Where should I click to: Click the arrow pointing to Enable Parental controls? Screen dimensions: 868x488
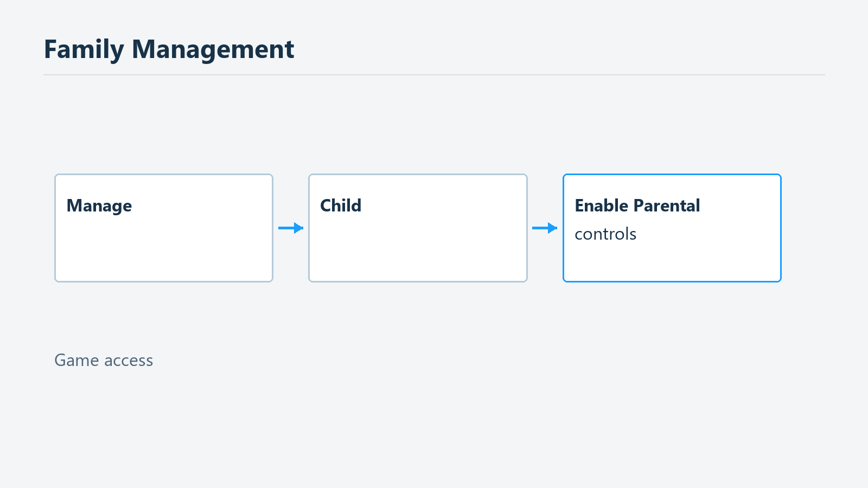pos(545,228)
